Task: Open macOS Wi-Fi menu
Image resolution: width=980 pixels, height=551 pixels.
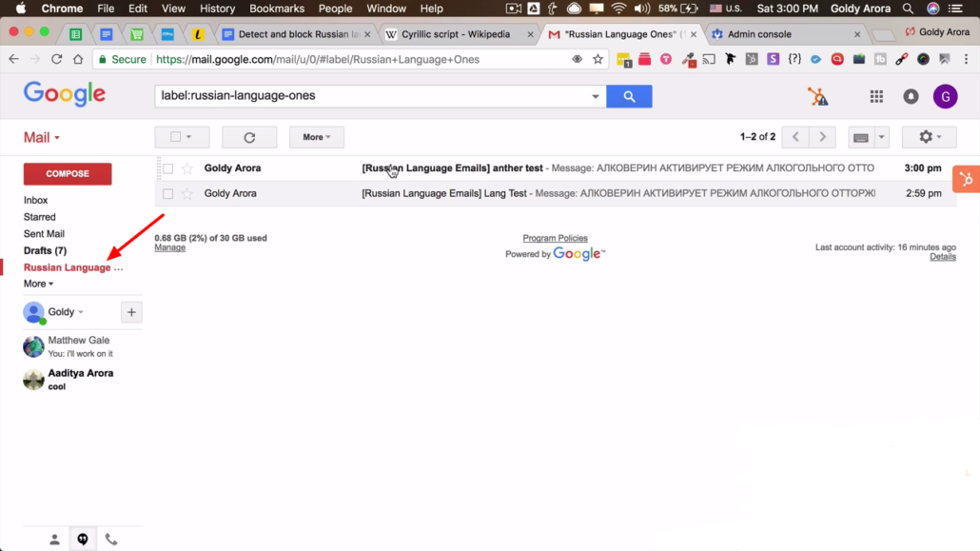Action: click(618, 9)
